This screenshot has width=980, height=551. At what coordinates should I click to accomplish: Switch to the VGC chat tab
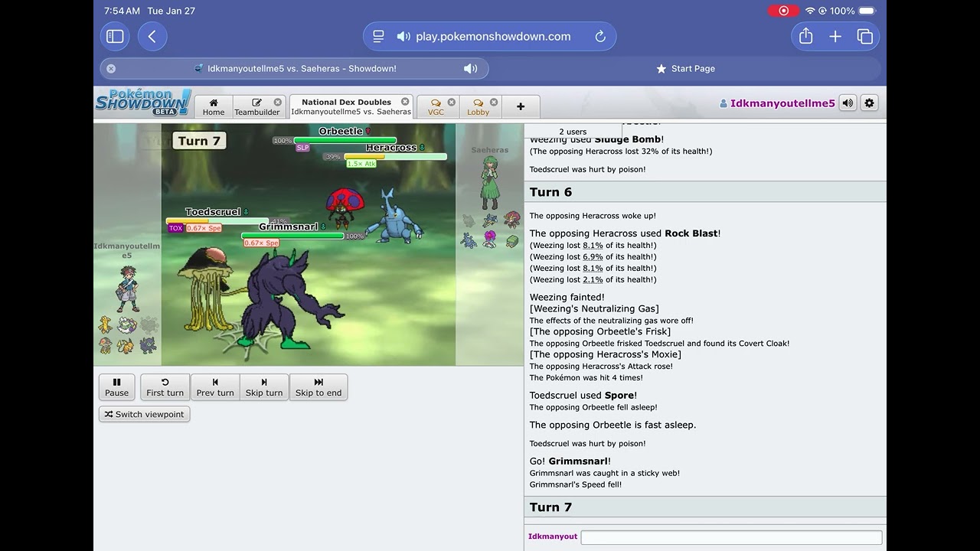tap(436, 106)
